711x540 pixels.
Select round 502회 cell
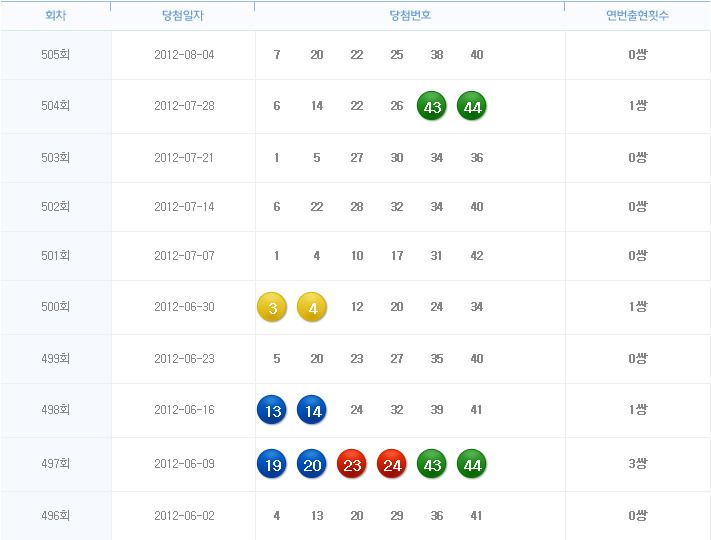point(55,207)
